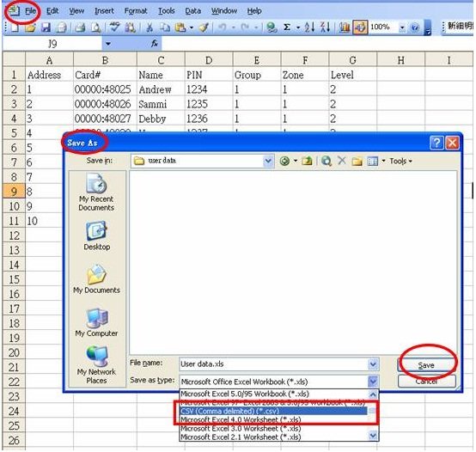The height and width of the screenshot is (452, 476).
Task: Select My Computer in places bar
Action: (96, 322)
